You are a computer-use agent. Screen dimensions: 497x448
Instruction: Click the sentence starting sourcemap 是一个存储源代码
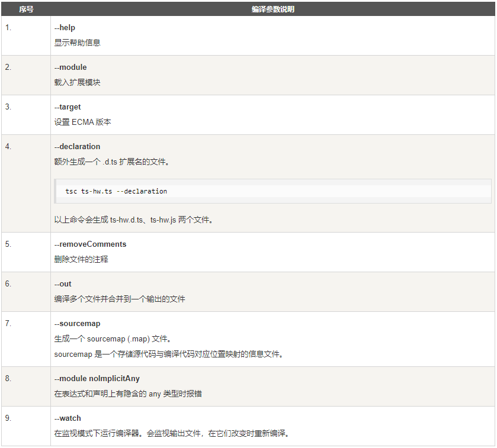(169, 354)
